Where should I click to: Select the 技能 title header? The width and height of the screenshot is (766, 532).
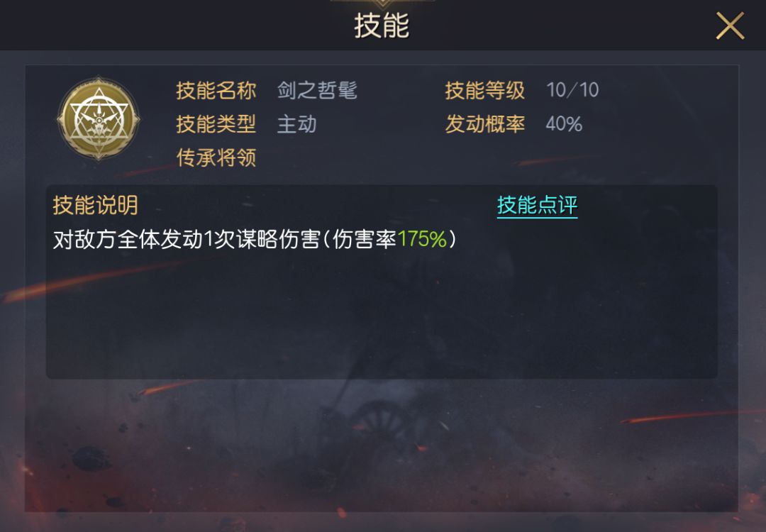coord(382,26)
